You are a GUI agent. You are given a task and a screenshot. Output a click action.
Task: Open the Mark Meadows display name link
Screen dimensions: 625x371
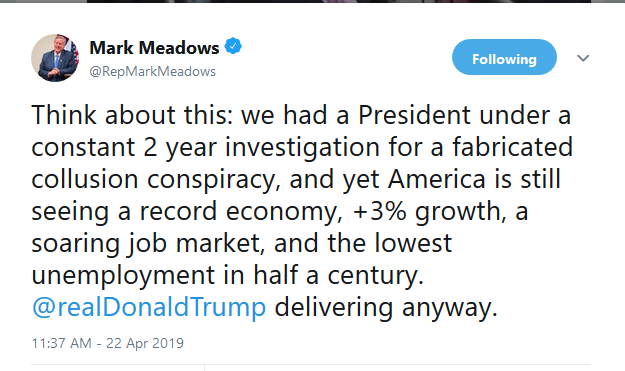[x=154, y=48]
